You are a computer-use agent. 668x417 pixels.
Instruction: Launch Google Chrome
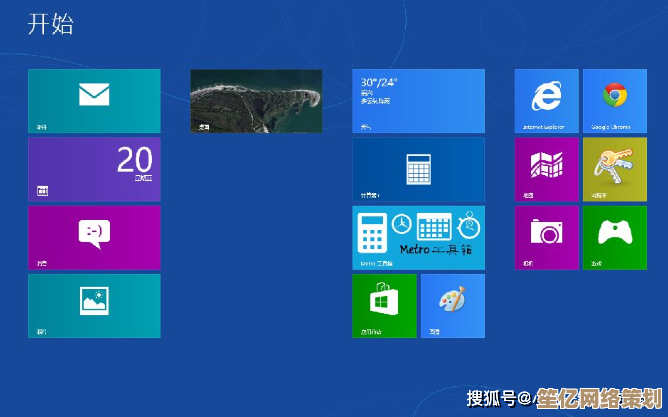[614, 101]
